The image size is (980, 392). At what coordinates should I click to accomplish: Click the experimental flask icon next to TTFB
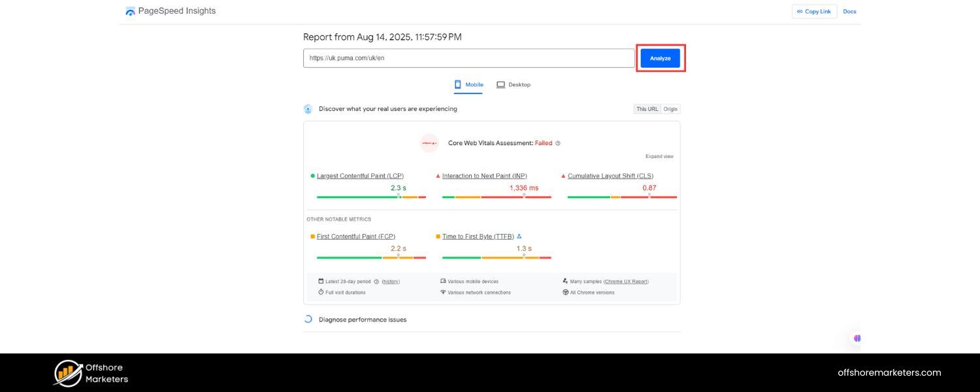coord(519,237)
